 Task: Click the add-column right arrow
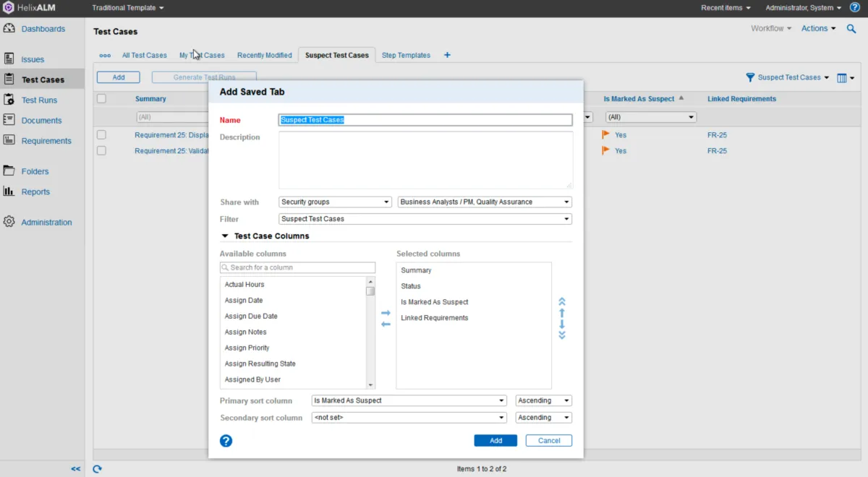(x=386, y=313)
